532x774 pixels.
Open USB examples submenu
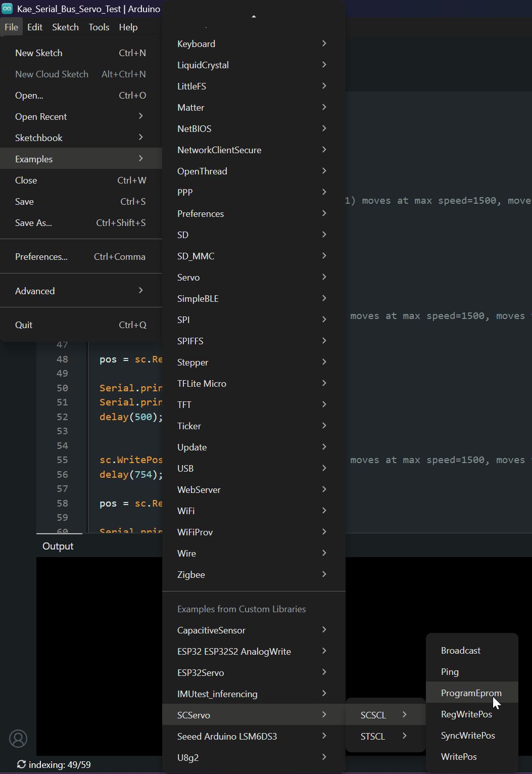coord(254,469)
